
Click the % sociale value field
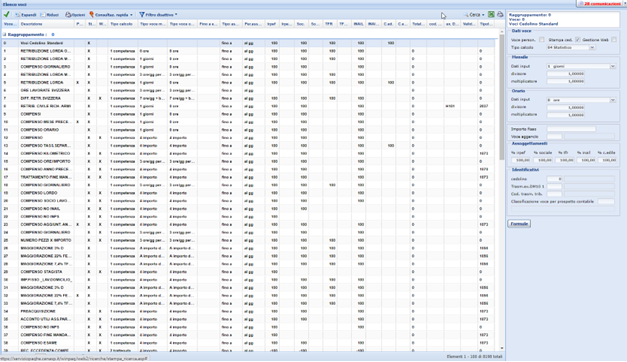[x=543, y=160]
